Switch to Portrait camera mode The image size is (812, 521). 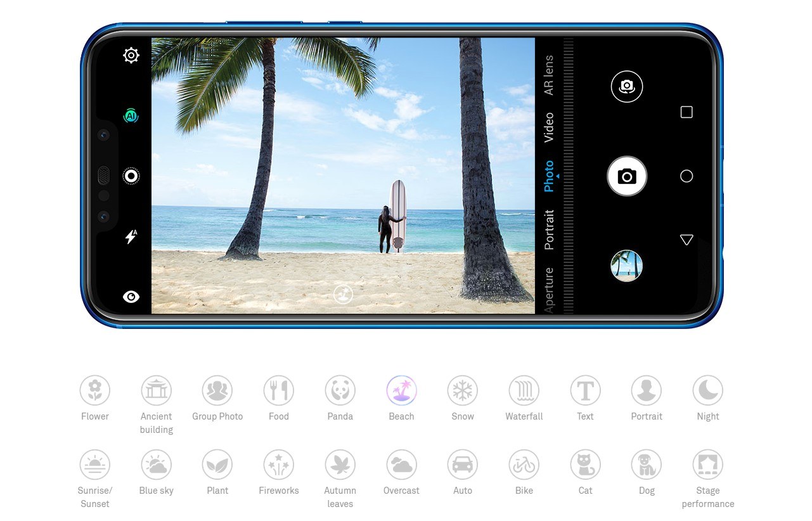click(x=549, y=229)
